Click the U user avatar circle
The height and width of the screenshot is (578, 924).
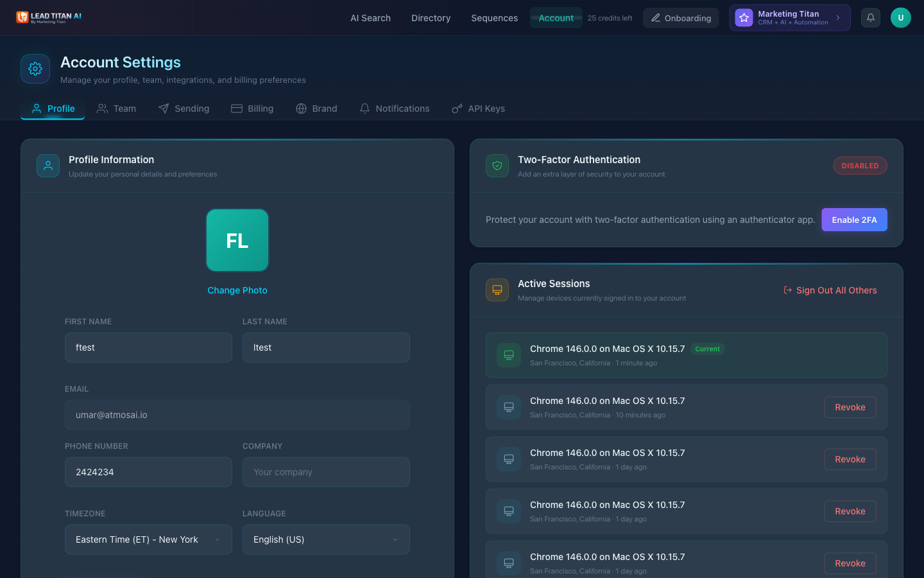coord(900,17)
